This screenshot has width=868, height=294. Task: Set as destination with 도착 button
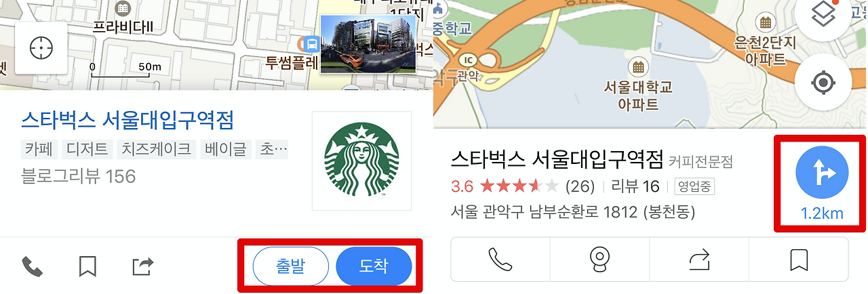pyautogui.click(x=374, y=266)
